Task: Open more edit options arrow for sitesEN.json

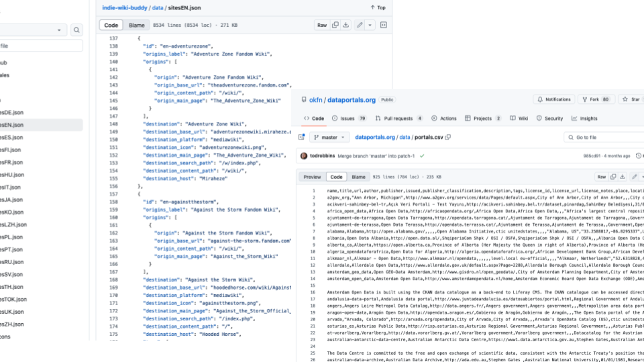Action: tap(370, 25)
